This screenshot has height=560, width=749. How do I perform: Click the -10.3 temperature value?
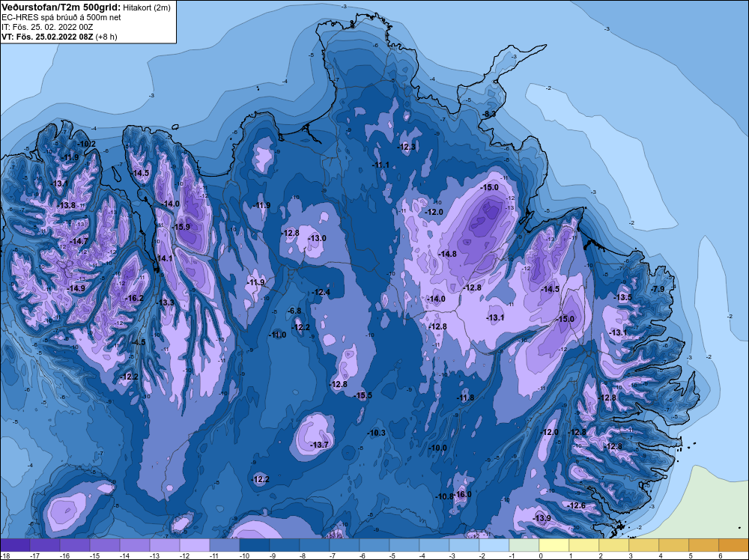pos(377,433)
